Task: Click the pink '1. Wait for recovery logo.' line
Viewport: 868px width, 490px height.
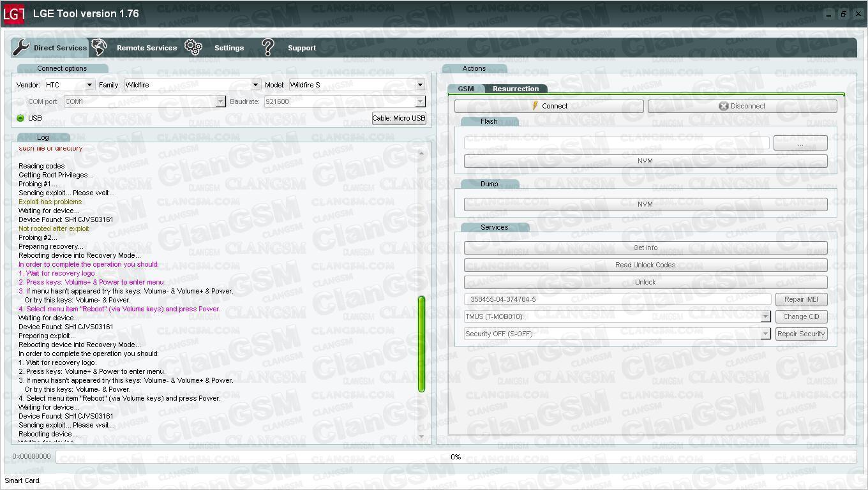Action: coord(57,273)
